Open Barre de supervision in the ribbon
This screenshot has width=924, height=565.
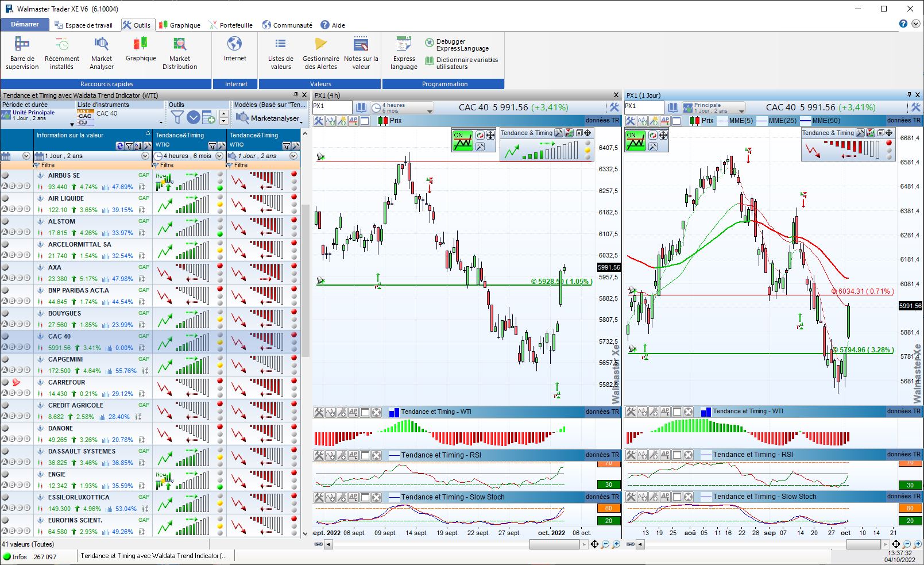[22, 53]
